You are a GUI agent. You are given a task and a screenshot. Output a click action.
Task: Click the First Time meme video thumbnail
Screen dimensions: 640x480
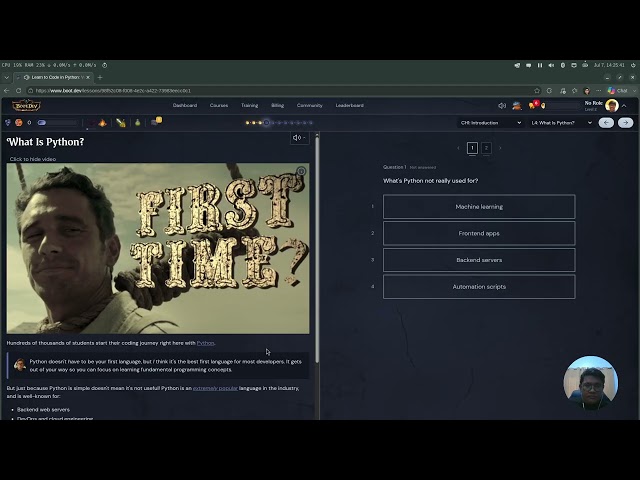(x=158, y=249)
